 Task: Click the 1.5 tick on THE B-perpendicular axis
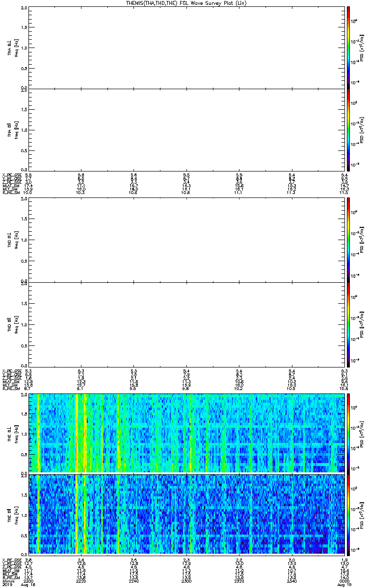click(x=25, y=413)
